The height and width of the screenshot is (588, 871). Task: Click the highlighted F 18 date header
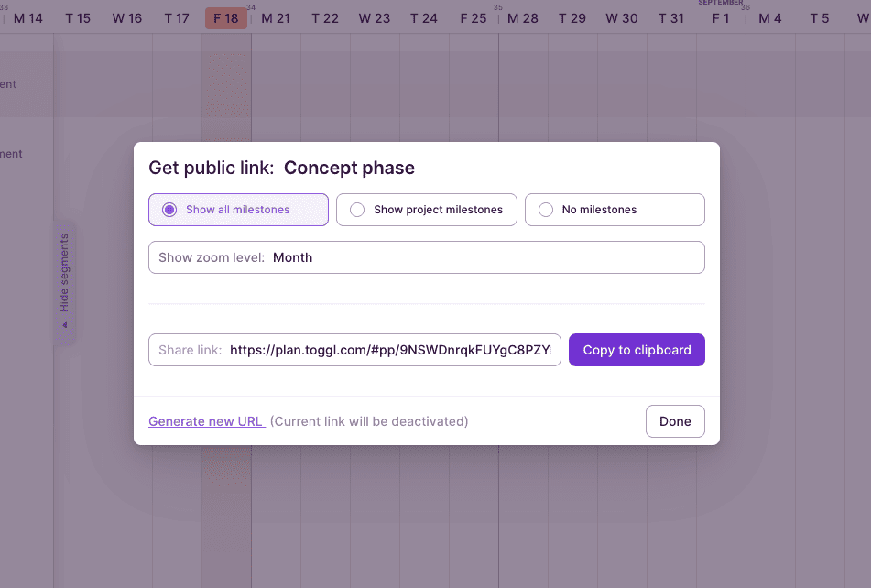pos(225,18)
